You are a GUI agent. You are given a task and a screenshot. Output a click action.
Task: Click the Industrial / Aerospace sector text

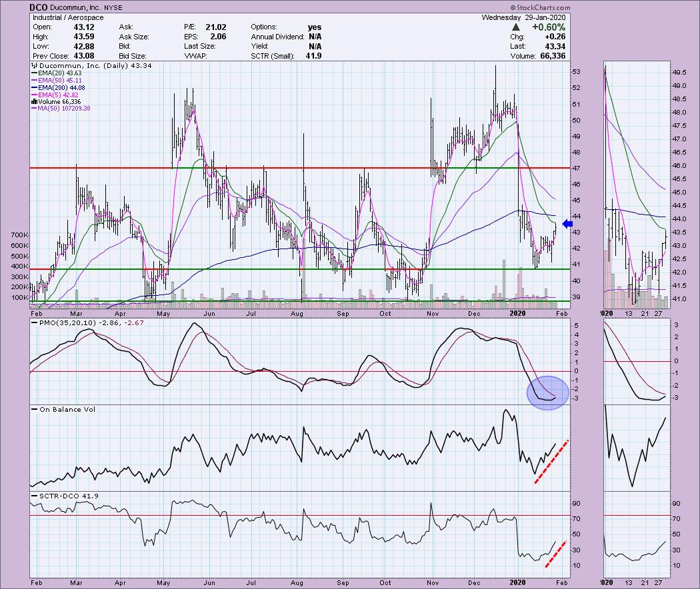click(x=68, y=17)
